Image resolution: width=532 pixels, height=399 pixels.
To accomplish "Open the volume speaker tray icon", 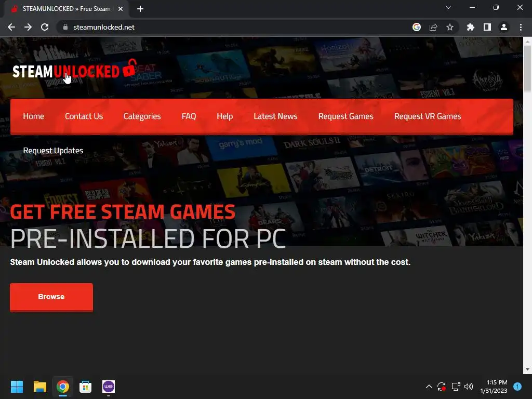I will click(x=469, y=387).
